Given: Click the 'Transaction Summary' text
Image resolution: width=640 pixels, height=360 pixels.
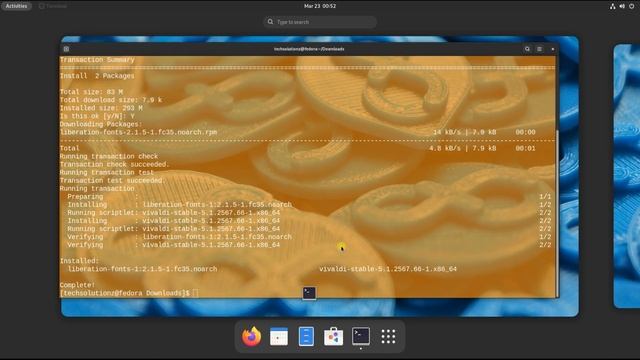Looking at the screenshot, I should point(97,60).
